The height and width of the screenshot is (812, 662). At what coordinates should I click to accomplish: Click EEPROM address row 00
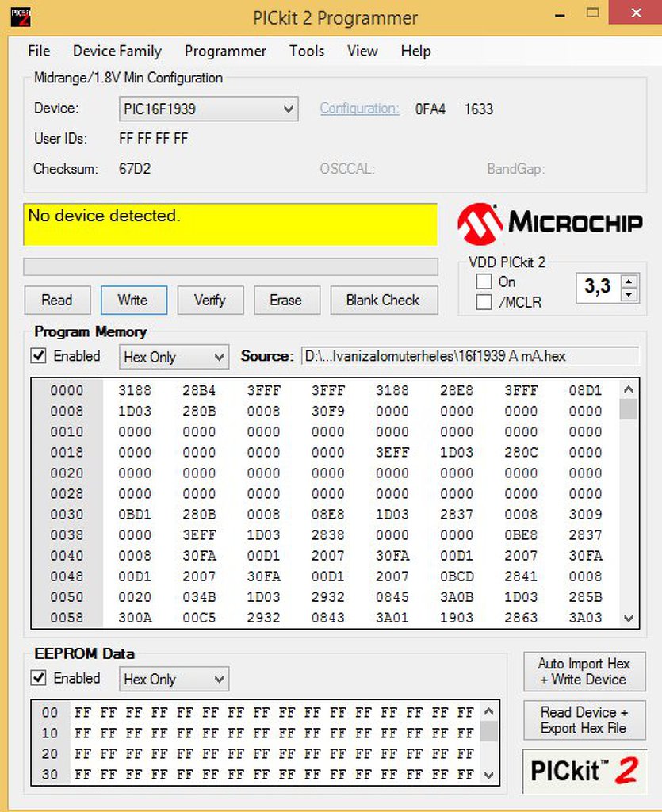(50, 713)
